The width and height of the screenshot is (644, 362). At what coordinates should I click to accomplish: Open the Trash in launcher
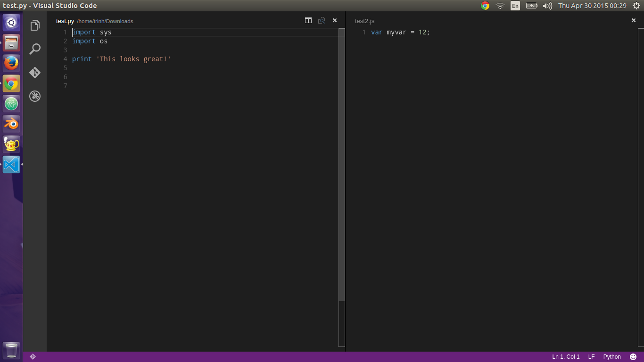coord(11,351)
